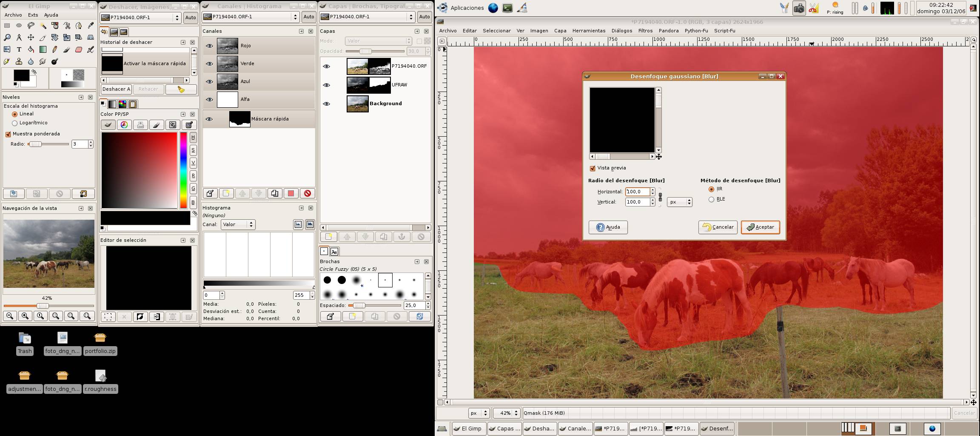Invert selection in Editor de selección
980x436 pixels.
tap(140, 316)
